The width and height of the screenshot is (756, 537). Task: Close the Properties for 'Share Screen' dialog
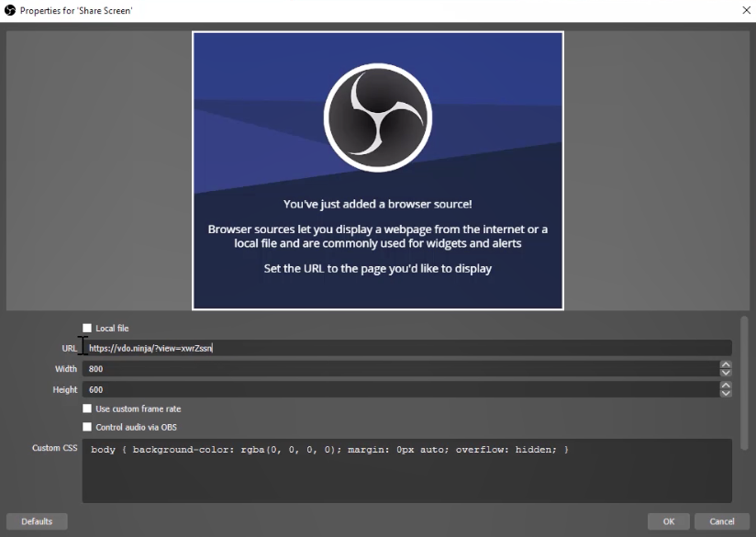746,10
